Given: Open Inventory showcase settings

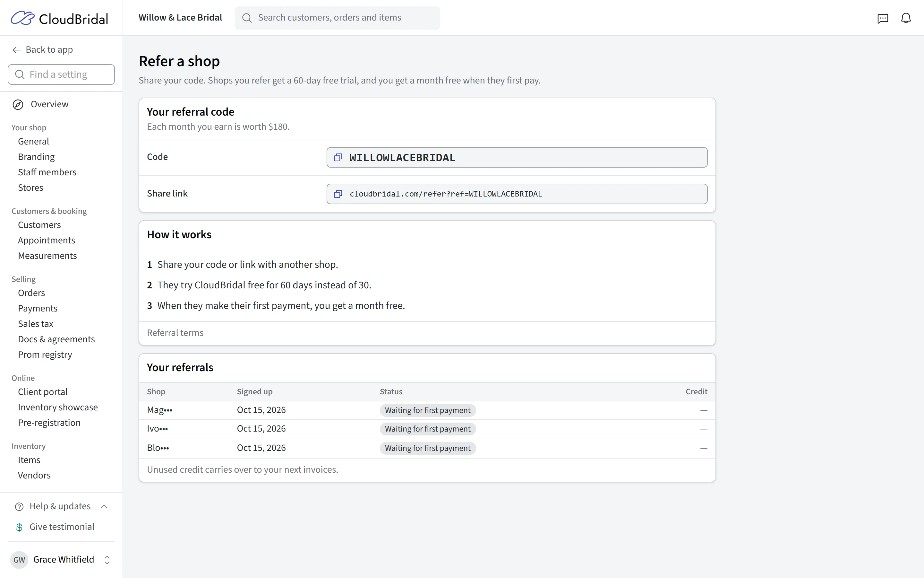Looking at the screenshot, I should click(x=58, y=407).
